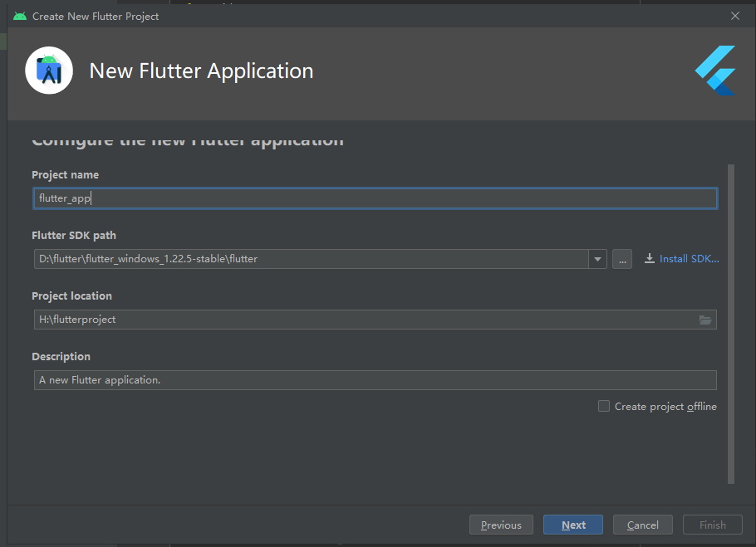The height and width of the screenshot is (547, 756).
Task: Click the Description label
Action: pos(61,357)
